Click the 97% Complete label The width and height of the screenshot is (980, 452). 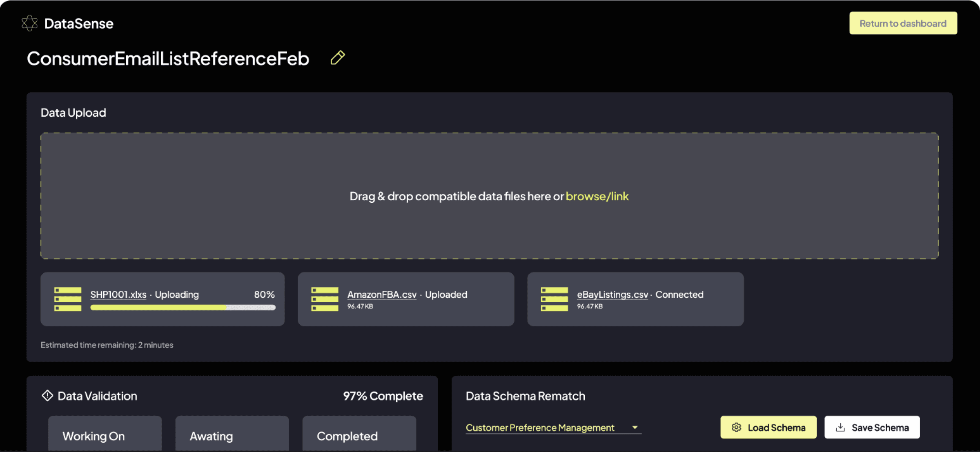click(x=383, y=396)
